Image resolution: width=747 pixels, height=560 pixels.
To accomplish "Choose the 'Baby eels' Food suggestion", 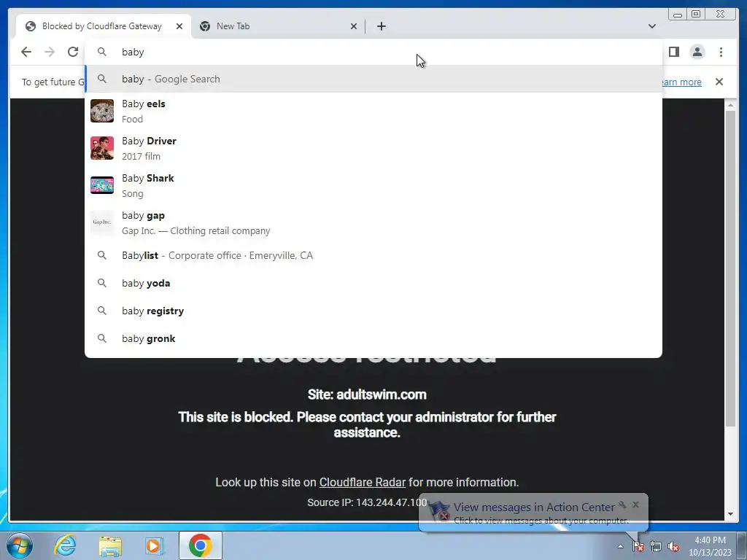I will click(373, 111).
